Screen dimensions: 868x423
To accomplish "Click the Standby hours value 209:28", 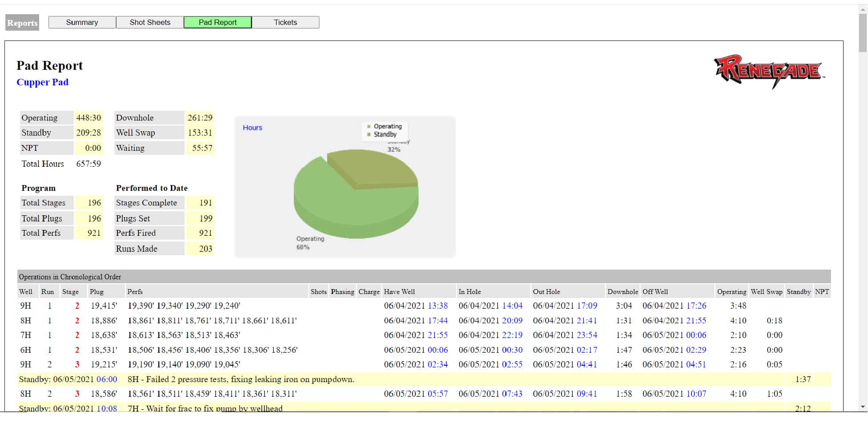I will point(89,133).
